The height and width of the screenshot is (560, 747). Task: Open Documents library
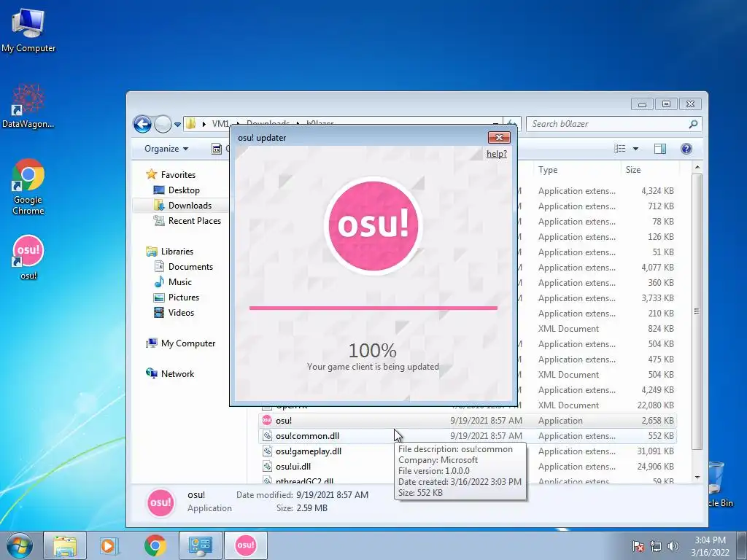tap(190, 267)
